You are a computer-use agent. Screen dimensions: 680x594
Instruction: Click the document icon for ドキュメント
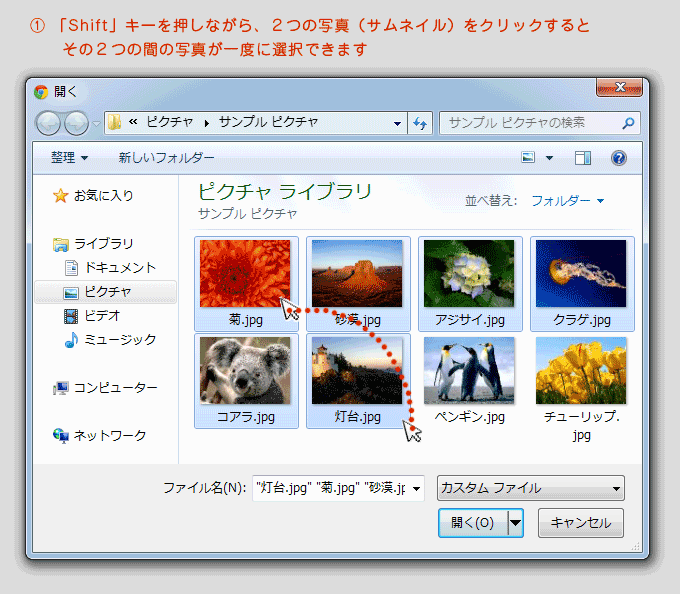click(71, 268)
